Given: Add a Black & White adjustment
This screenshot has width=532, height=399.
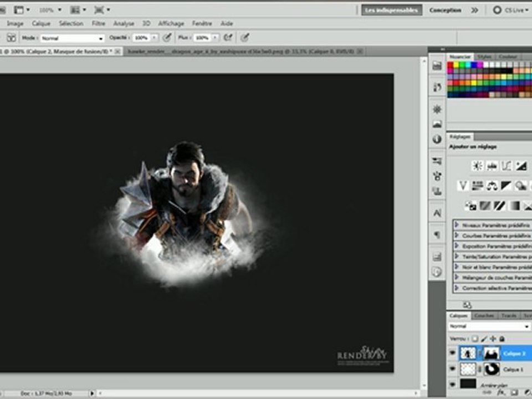Looking at the screenshot, I should [506, 186].
